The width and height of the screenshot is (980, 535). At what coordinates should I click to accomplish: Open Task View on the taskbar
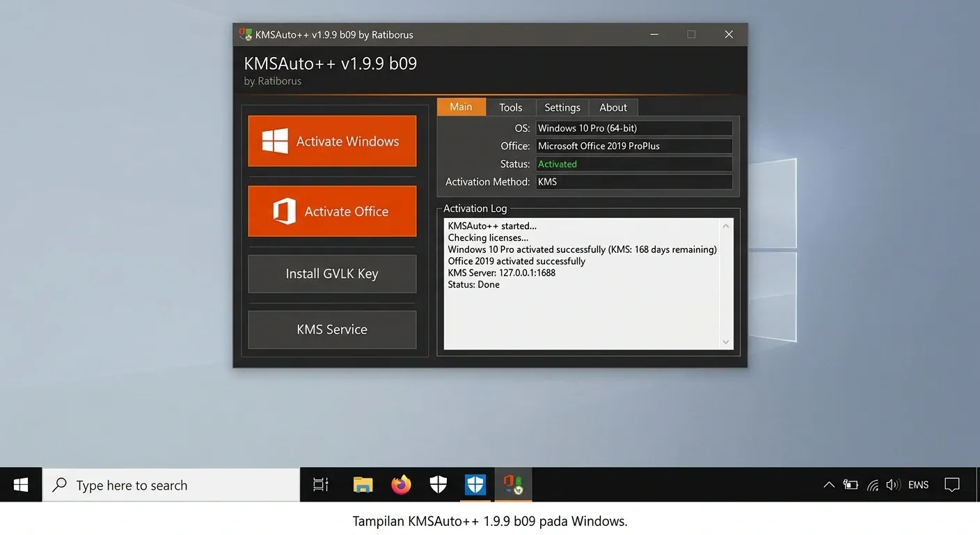321,485
